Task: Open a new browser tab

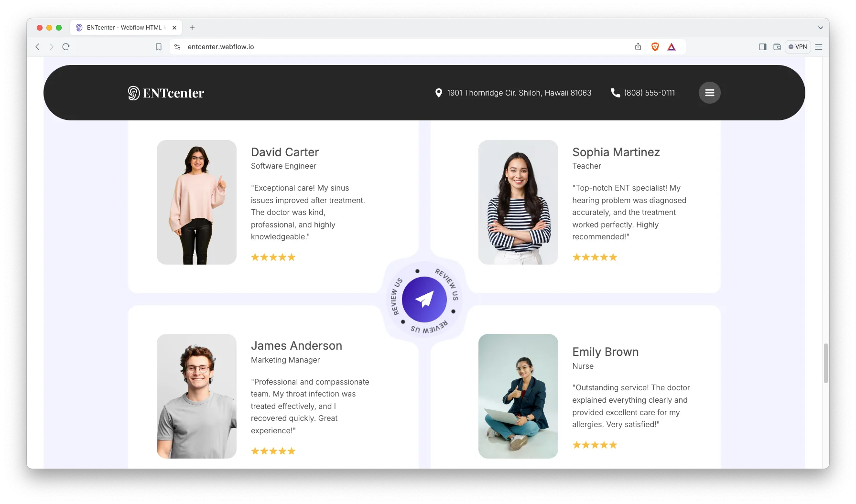Action: [192, 28]
